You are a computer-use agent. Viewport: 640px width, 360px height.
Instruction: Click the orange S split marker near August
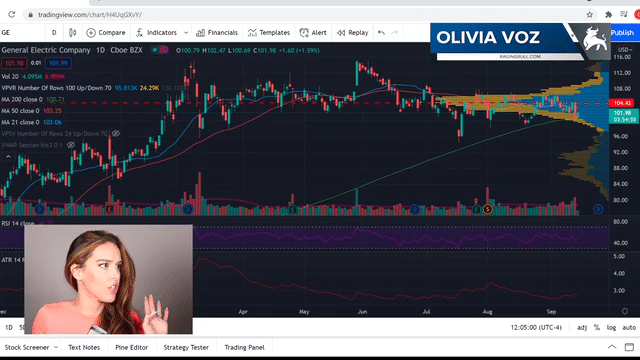click(x=487, y=209)
